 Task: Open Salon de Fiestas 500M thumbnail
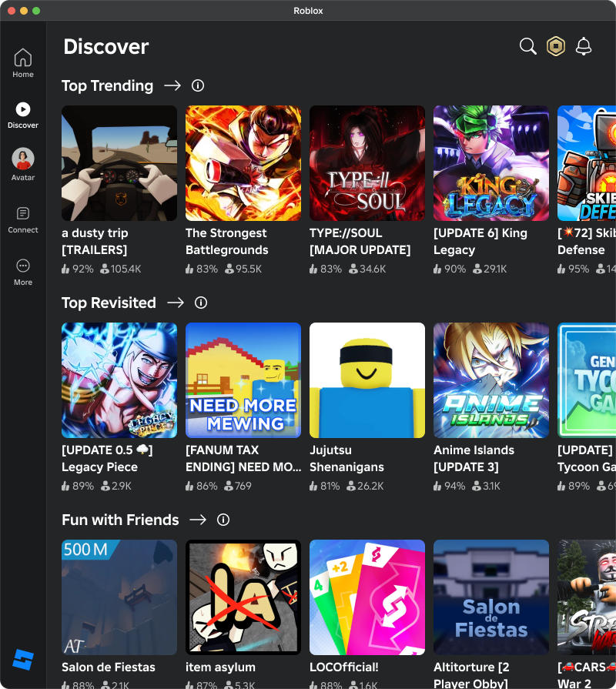tap(119, 597)
